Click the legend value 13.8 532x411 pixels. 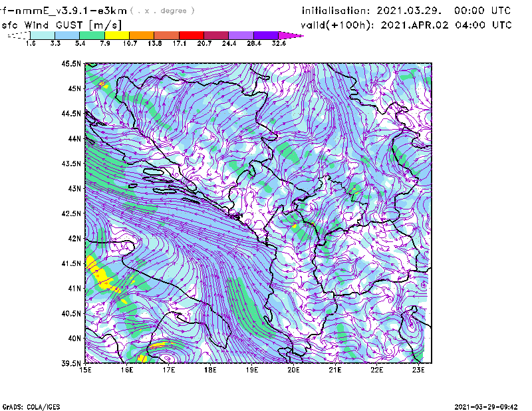click(x=155, y=43)
